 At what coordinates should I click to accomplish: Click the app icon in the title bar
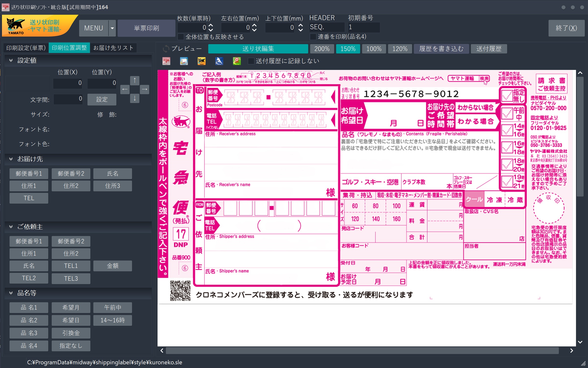[5, 7]
